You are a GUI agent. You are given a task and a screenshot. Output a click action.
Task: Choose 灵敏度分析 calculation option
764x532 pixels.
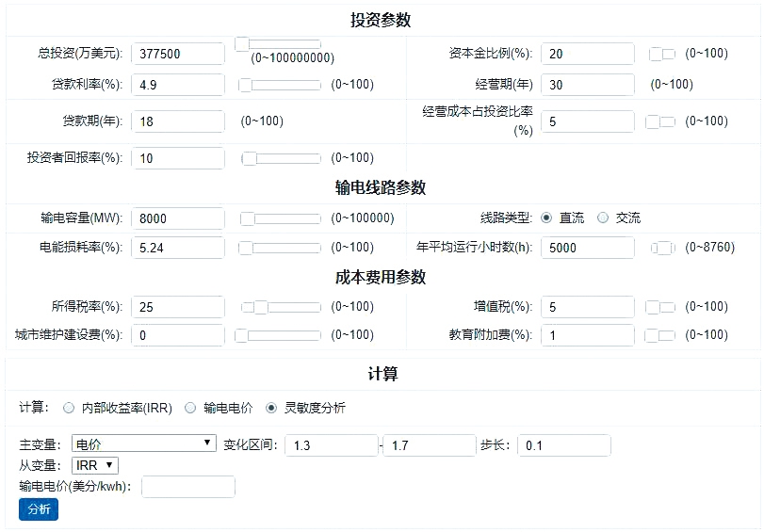(x=271, y=408)
